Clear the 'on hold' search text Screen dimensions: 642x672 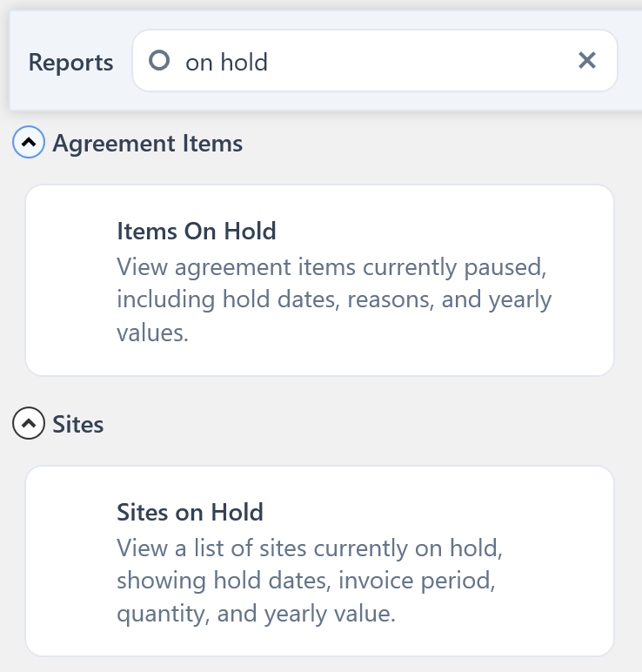pos(587,60)
